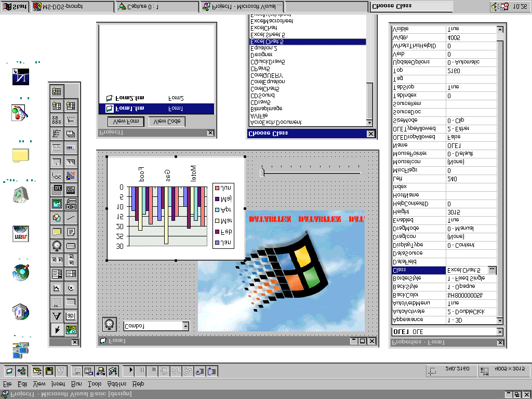The width and height of the screenshot is (532, 399).
Task: Click the Save Project floppy icon
Action: [49, 371]
